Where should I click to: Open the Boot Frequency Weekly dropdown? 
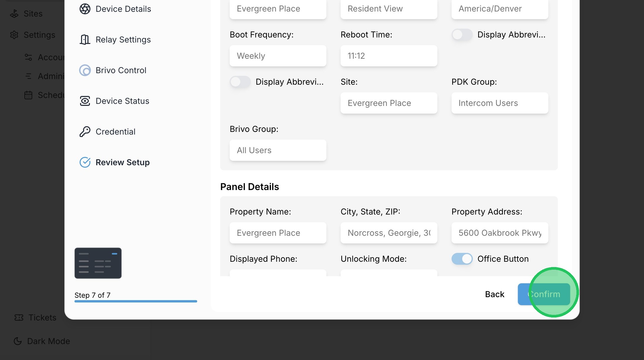[278, 56]
